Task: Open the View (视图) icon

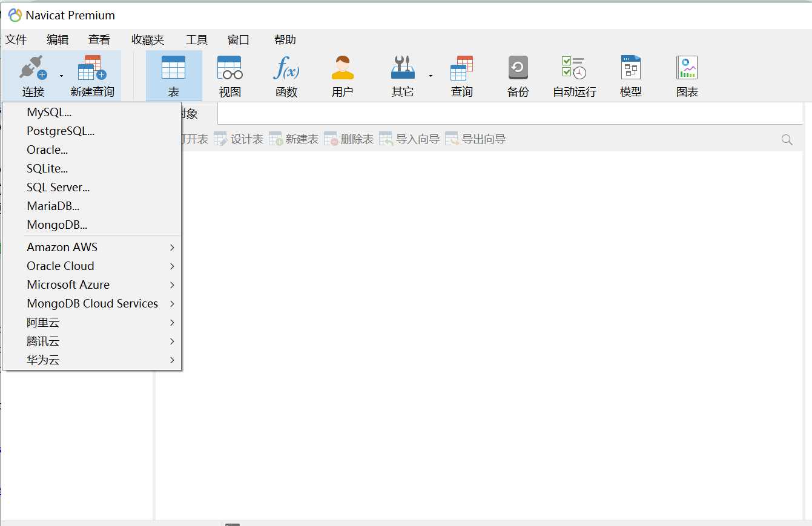Action: (x=229, y=67)
